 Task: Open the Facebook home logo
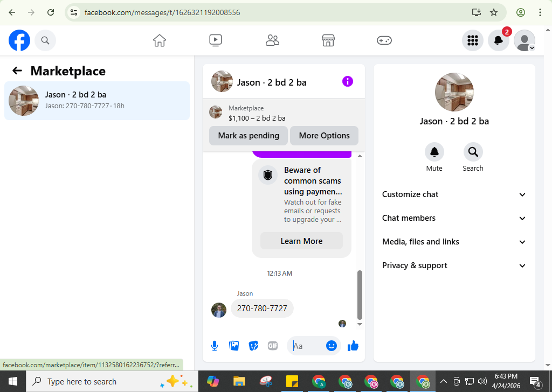[19, 40]
